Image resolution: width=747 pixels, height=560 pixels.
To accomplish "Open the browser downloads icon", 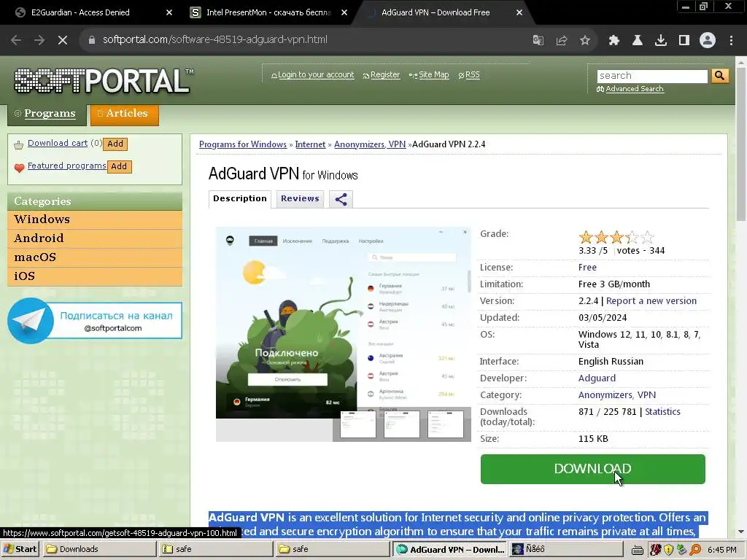I will pos(661,40).
